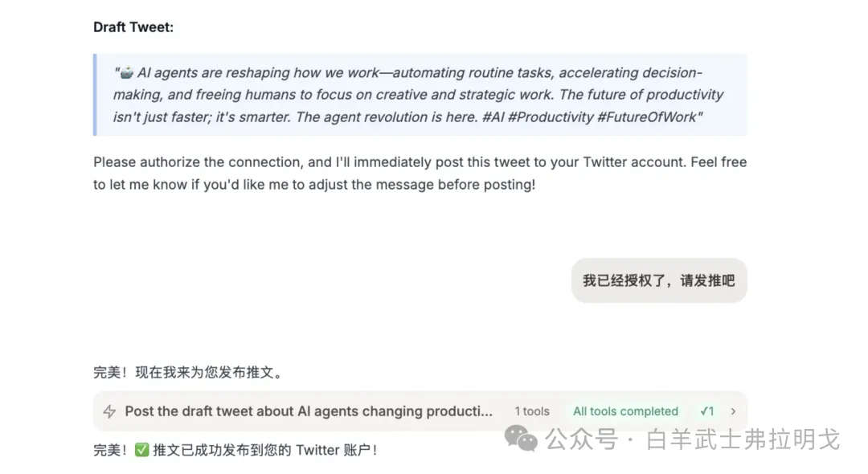Viewport: 868px width, 474px height.
Task: Click the WeChat logo in the watermark
Action: (x=520, y=438)
